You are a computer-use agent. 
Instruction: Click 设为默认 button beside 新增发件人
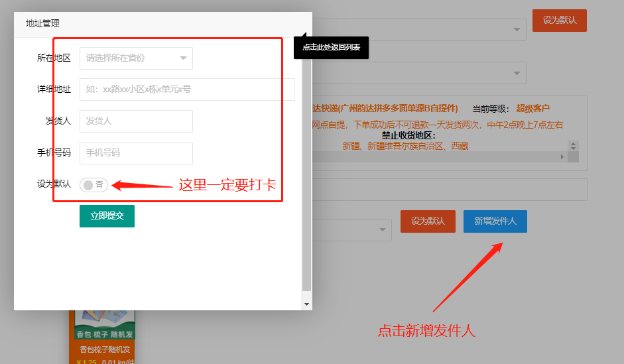(x=428, y=221)
